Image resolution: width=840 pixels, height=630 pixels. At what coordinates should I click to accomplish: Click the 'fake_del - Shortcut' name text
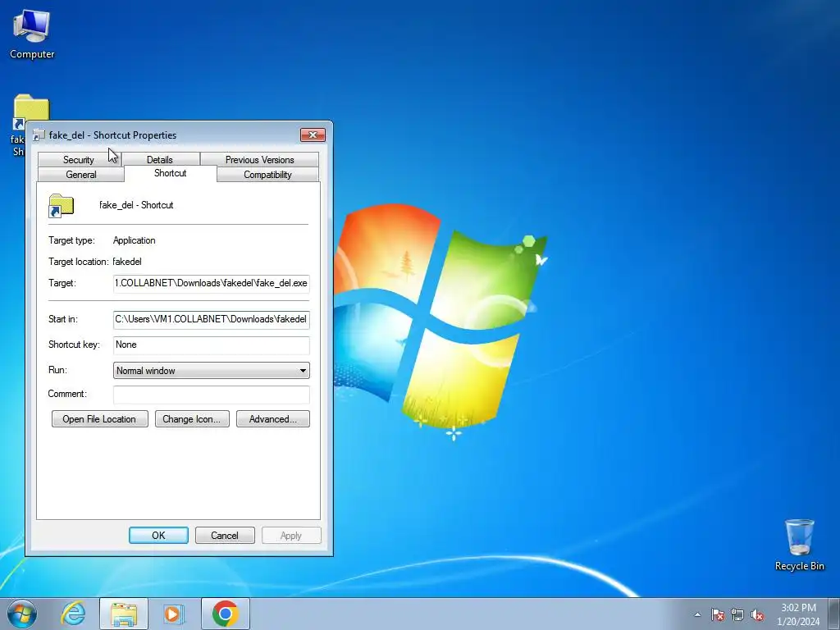click(136, 205)
